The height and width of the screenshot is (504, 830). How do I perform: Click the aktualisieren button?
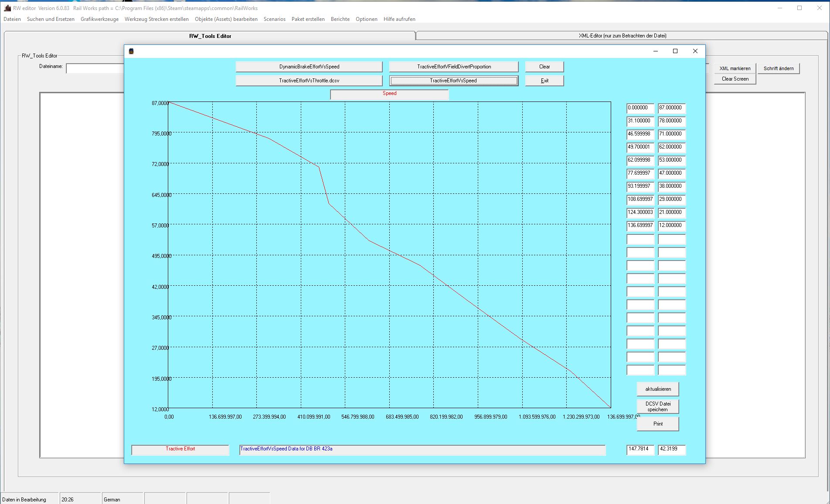pos(658,389)
